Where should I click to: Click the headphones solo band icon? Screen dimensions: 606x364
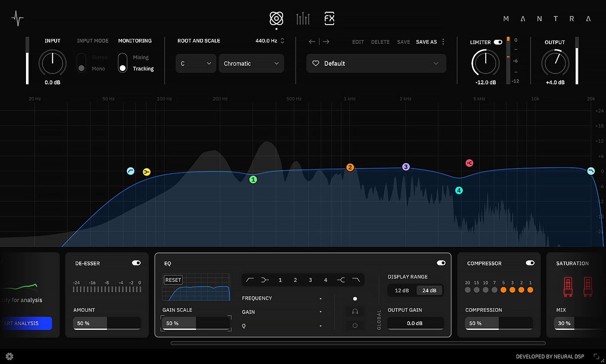tap(355, 311)
